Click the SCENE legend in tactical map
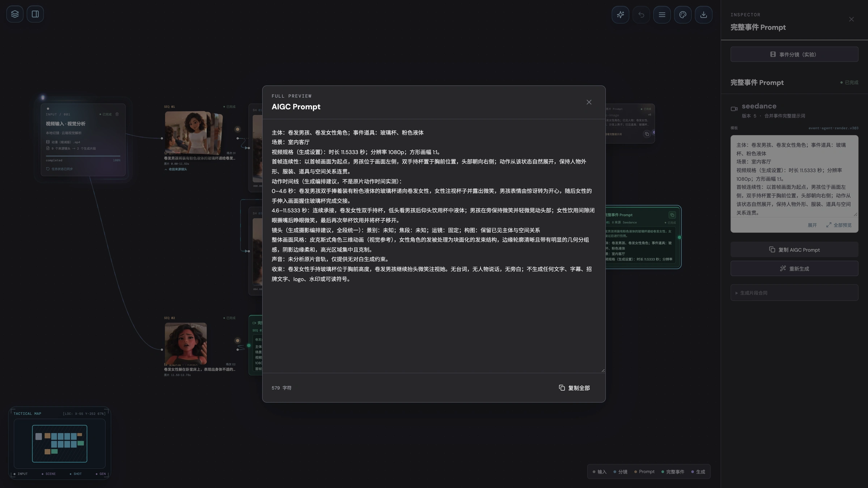 (48, 474)
